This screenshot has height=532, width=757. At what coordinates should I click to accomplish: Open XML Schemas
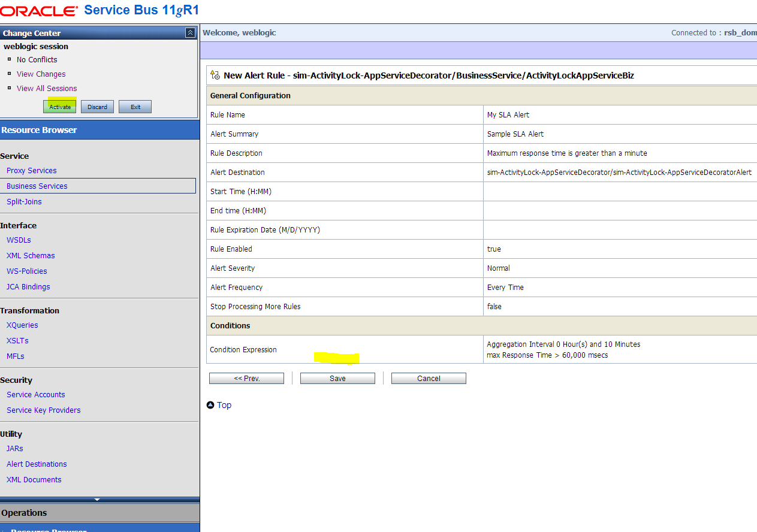(31, 256)
